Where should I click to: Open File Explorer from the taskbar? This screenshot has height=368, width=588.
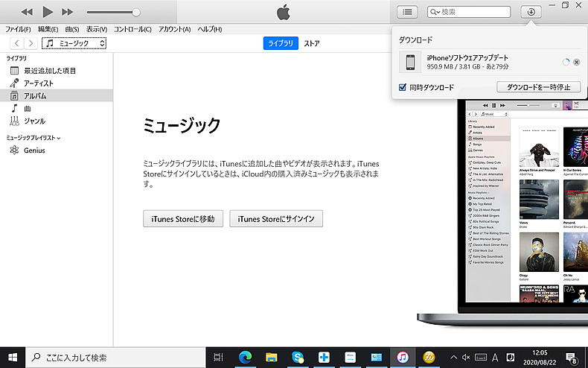272,357
